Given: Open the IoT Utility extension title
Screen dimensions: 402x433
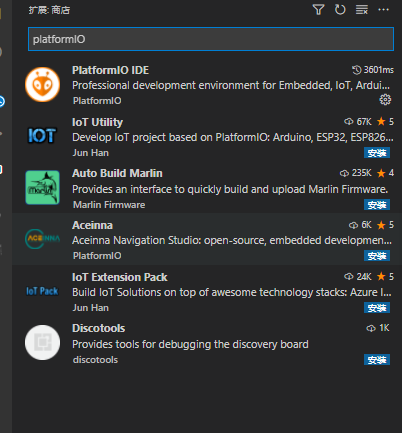Looking at the screenshot, I should click(x=97, y=122).
